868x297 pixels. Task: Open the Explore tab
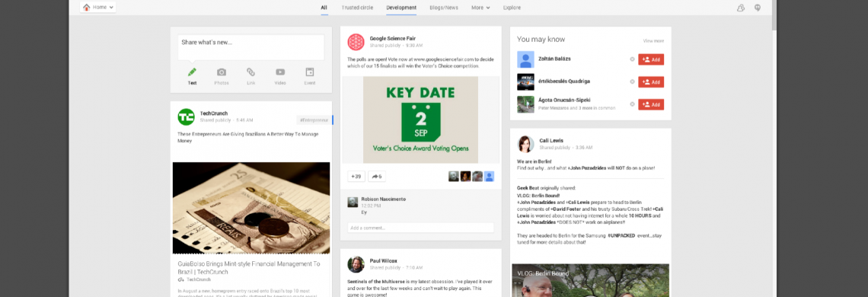[512, 8]
